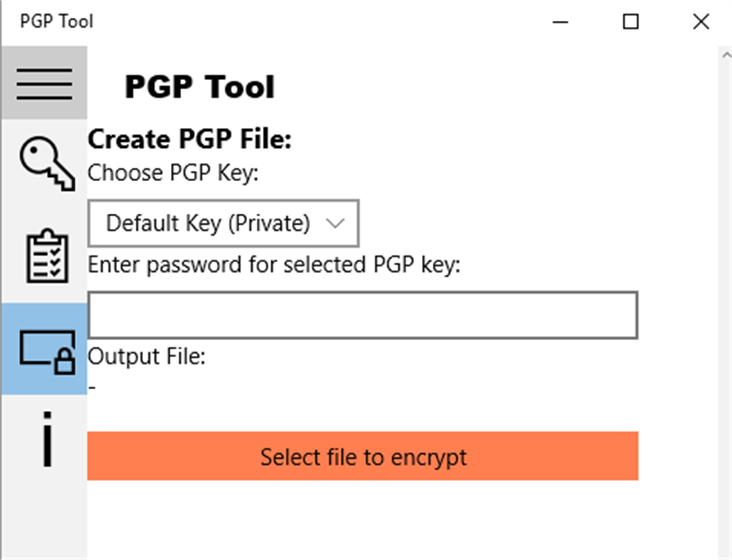Viewport: 732px width, 560px height.
Task: Close the PGP Tool window
Action: coord(701,22)
